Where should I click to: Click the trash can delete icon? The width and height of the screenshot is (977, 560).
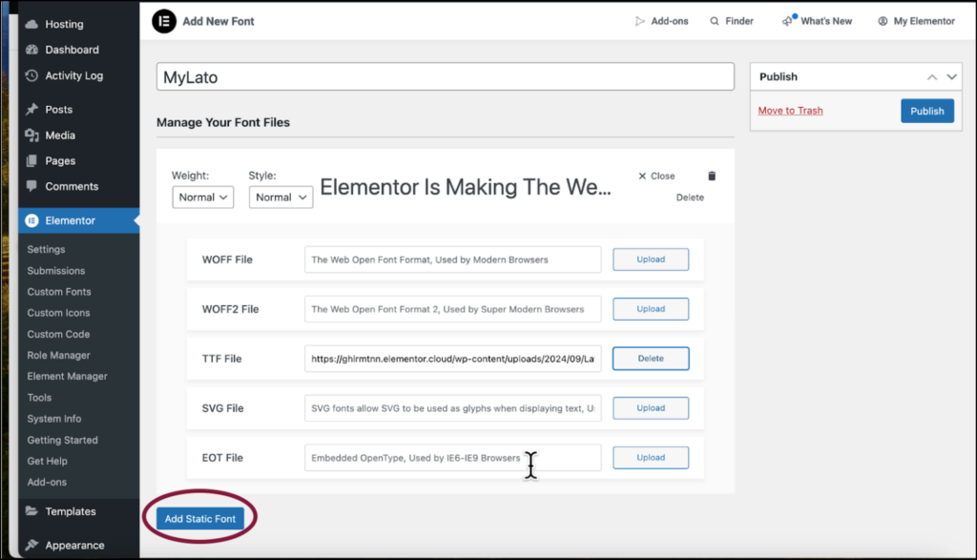click(x=712, y=176)
